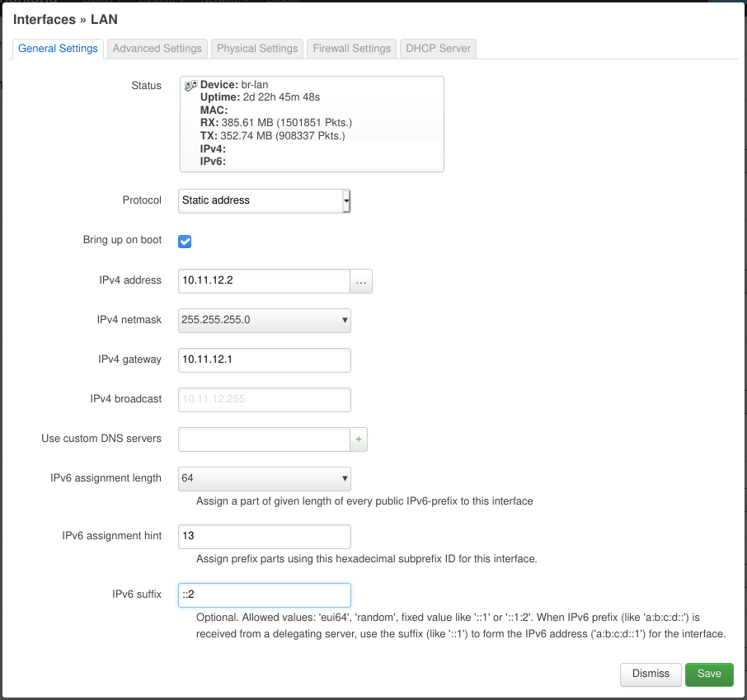Open the Physical Settings tab
Image resolution: width=747 pixels, height=700 pixels.
click(257, 49)
